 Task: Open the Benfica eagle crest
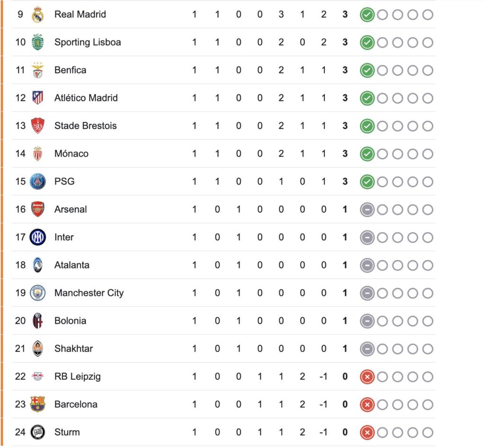click(38, 70)
